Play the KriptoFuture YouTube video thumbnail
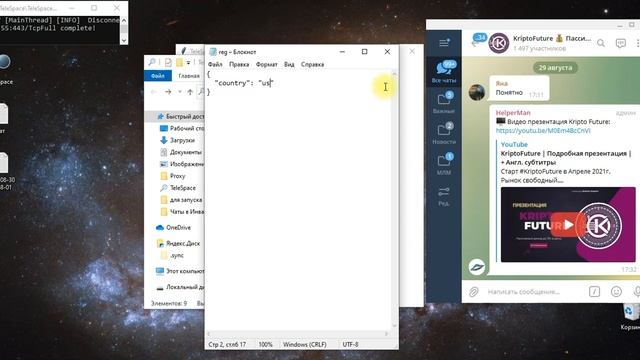The width and height of the screenshot is (640, 360). coord(568,224)
